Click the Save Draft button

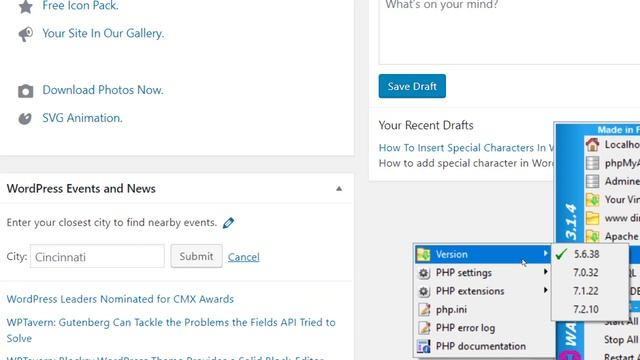(412, 86)
